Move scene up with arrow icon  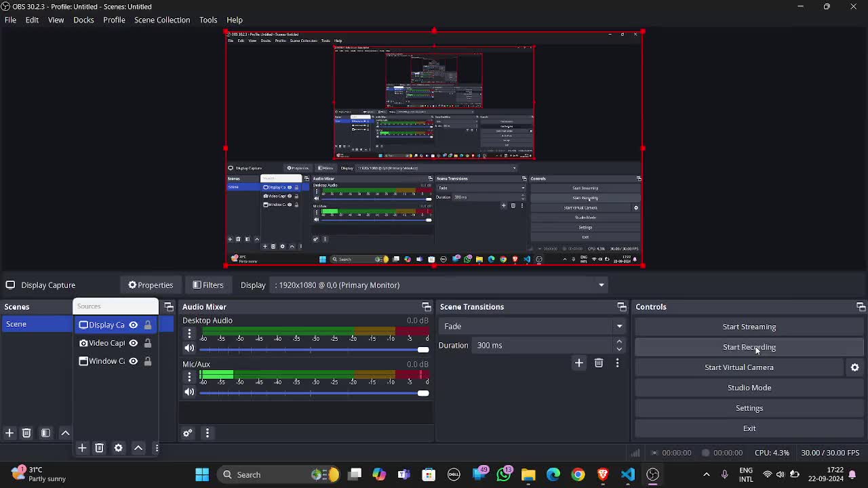pos(65,433)
